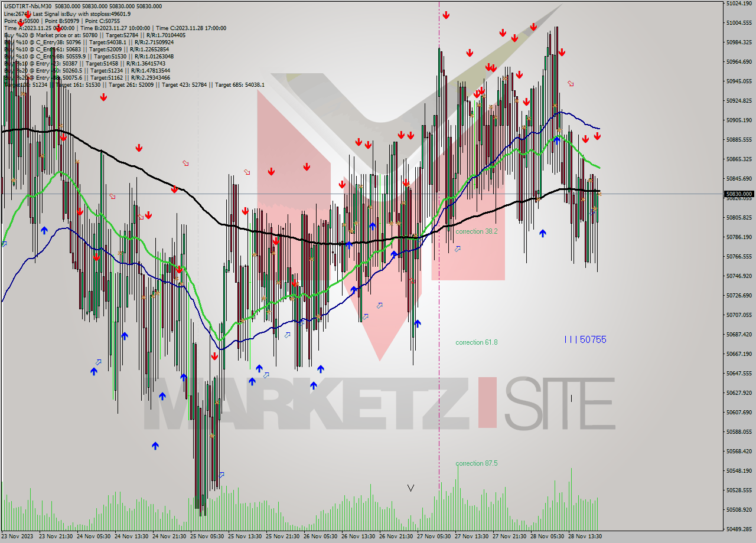Viewport: 756px width, 543px height.
Task: Click the '23 Nov 21:30' time label
Action: (56, 537)
